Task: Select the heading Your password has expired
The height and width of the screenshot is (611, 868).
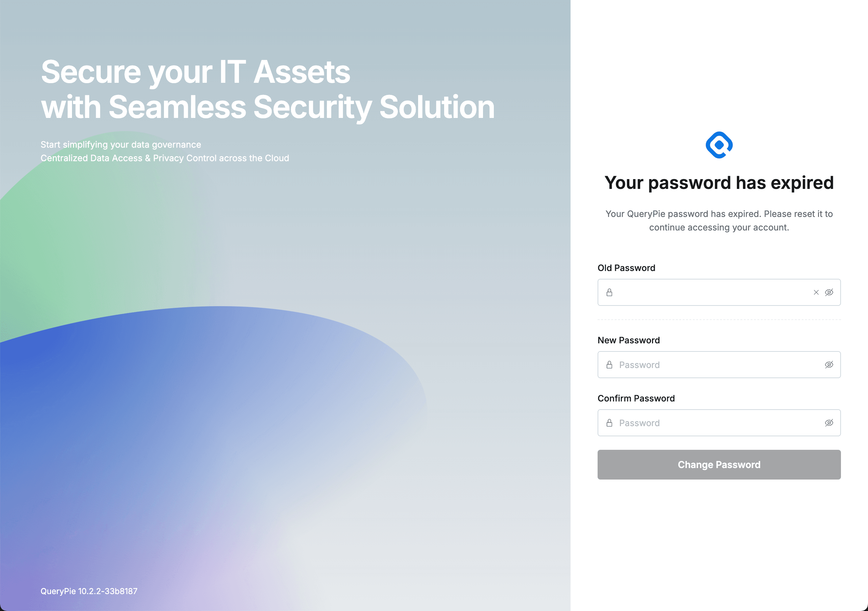Action: point(719,182)
